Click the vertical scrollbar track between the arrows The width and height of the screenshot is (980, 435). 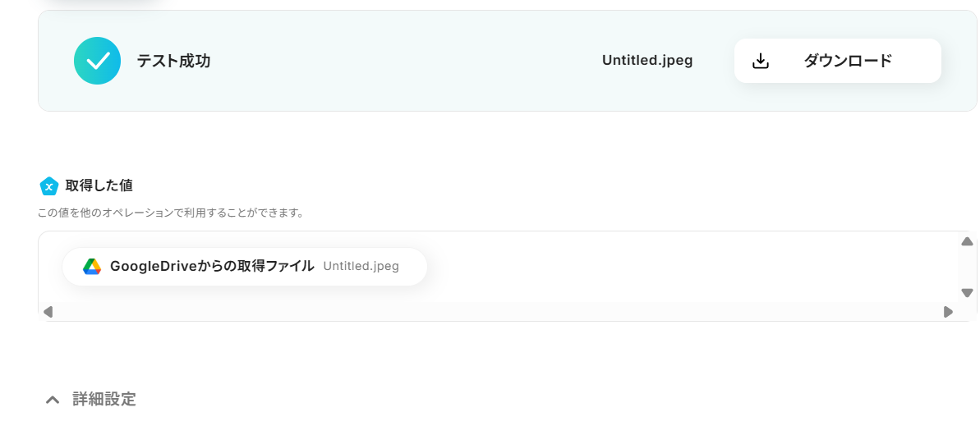pyautogui.click(x=967, y=267)
